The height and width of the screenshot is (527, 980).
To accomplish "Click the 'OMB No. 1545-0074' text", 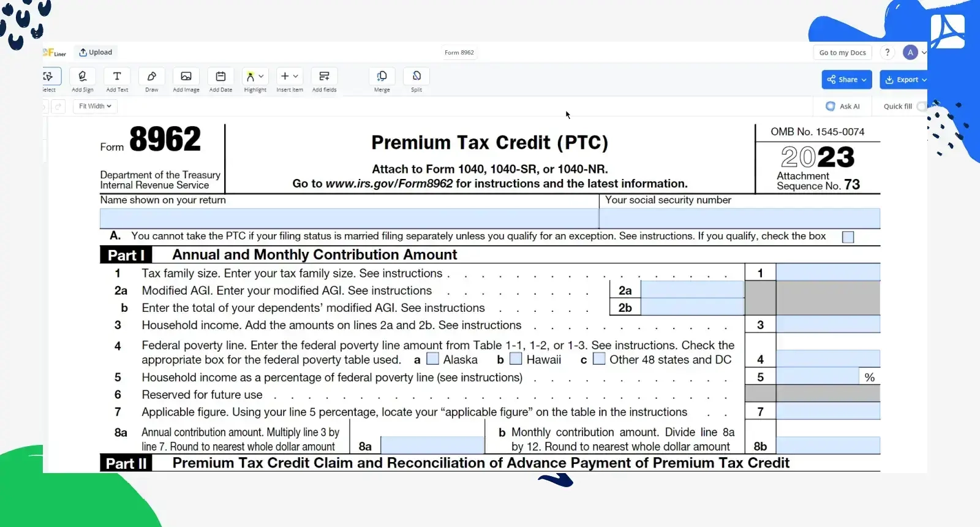I will [x=817, y=132].
